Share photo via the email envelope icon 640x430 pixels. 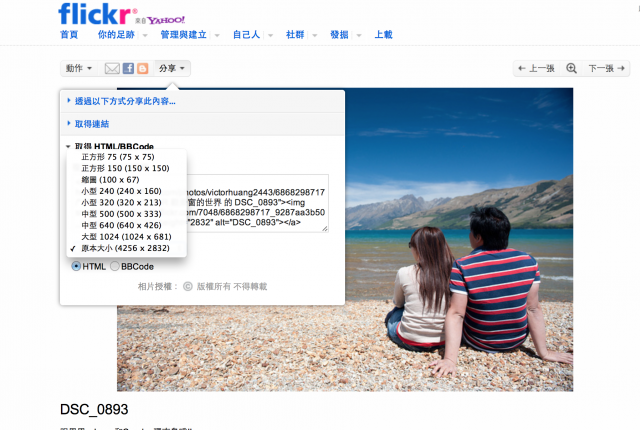112,69
